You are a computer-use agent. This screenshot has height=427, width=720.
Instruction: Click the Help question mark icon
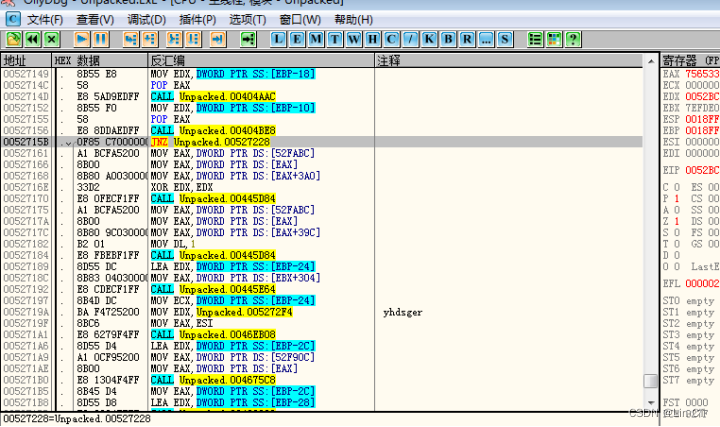tap(573, 39)
